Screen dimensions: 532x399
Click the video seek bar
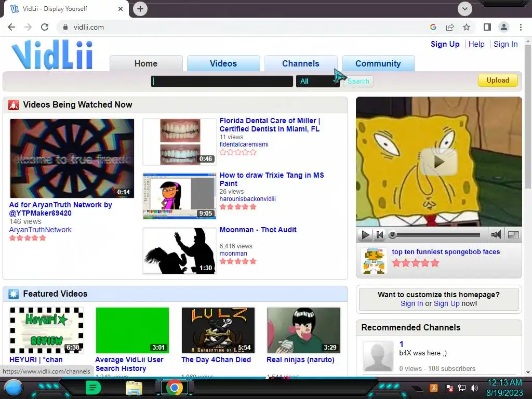pos(436,235)
